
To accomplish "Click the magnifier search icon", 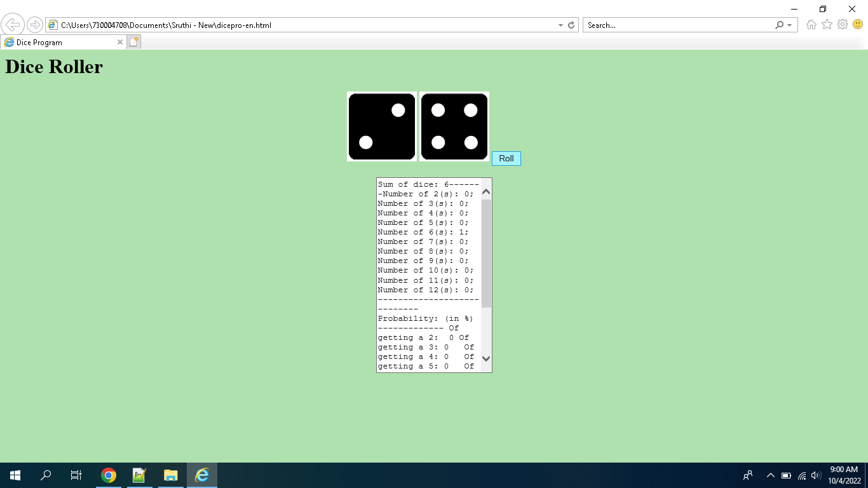I will 780,25.
